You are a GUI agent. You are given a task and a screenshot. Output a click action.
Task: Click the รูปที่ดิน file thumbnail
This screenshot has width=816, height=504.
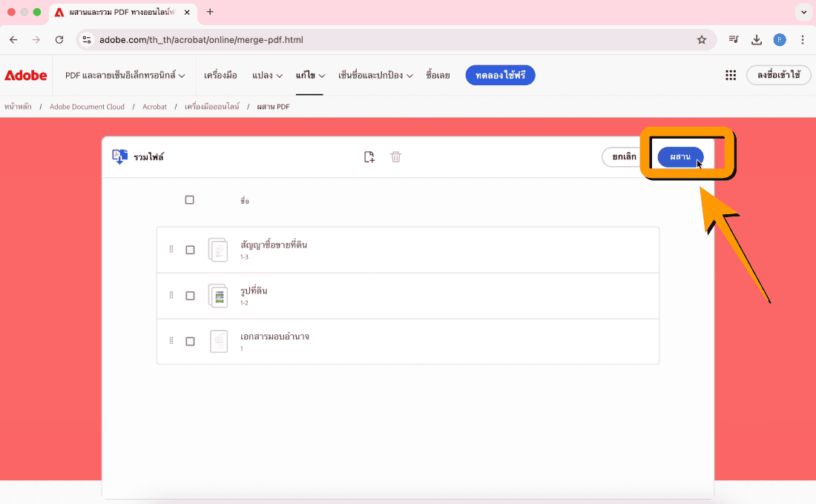218,296
